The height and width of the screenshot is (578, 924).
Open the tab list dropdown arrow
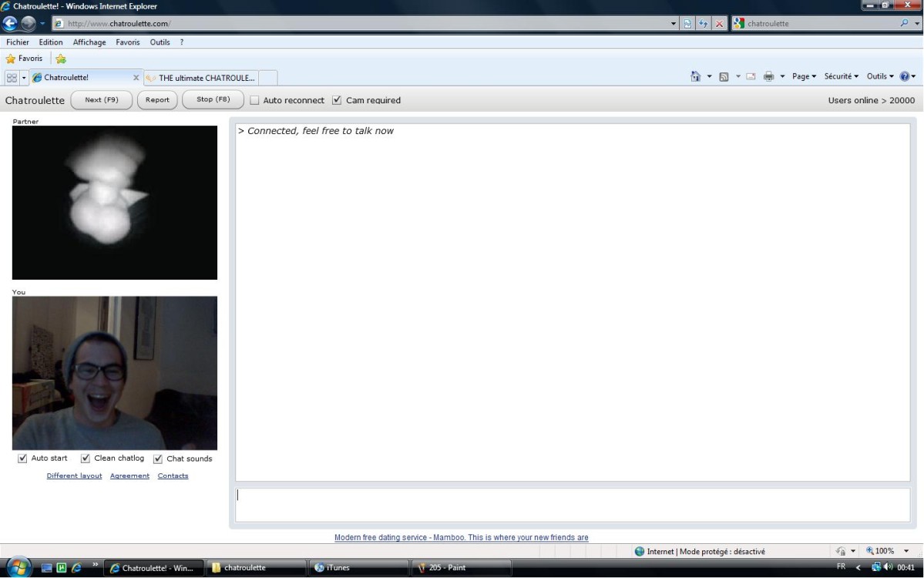click(24, 78)
